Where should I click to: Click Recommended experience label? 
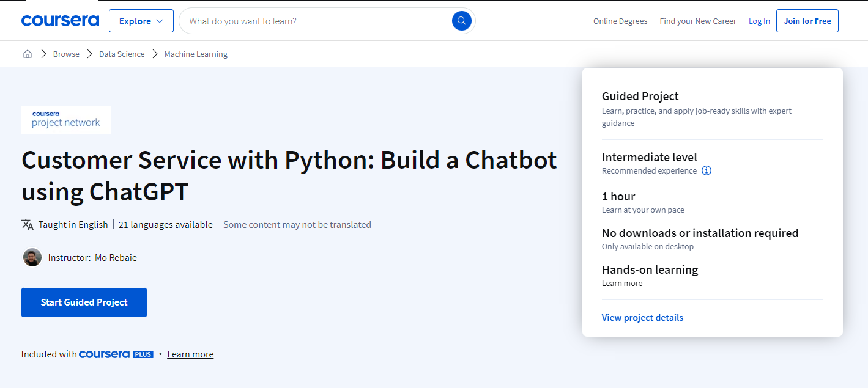[649, 170]
